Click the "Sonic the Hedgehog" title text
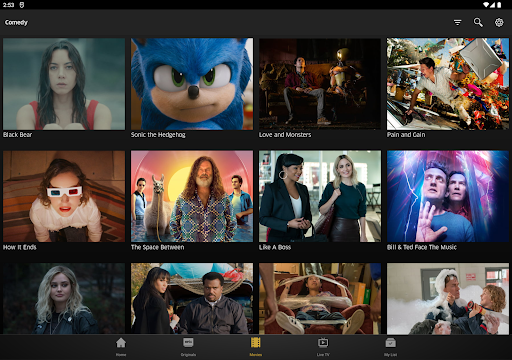The image size is (512, 360). click(158, 135)
